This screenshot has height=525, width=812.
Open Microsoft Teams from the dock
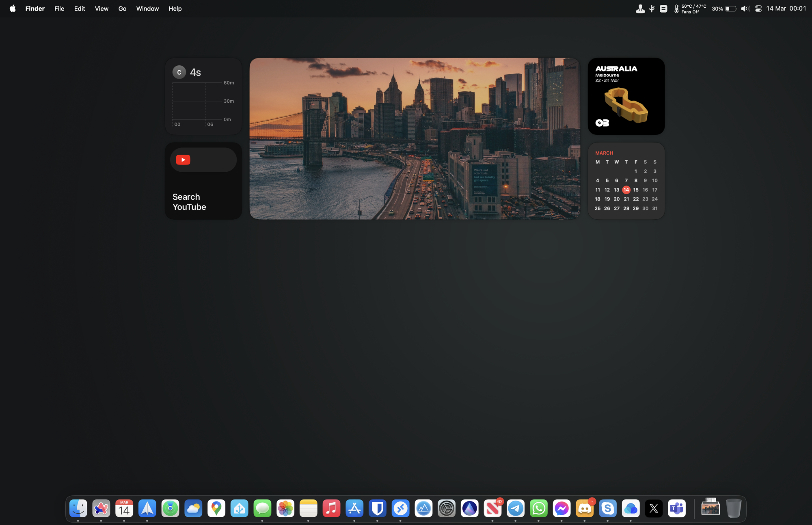pos(677,508)
